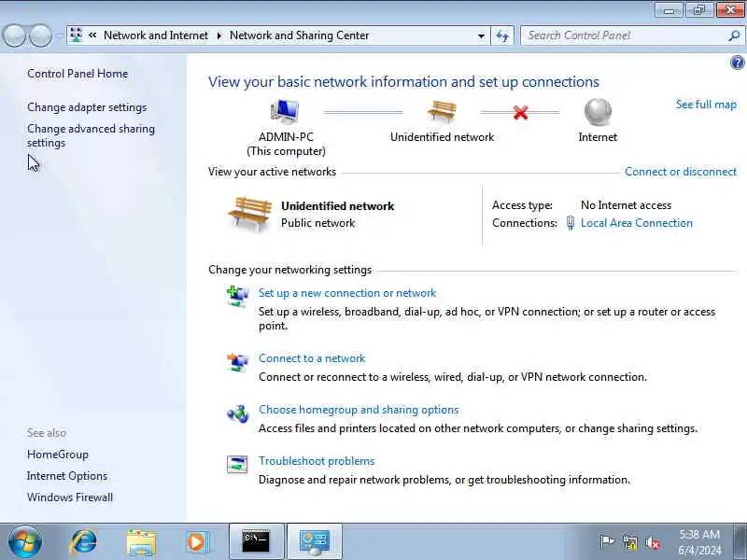The width and height of the screenshot is (747, 560).
Task: Click the Connect to a network icon
Action: [x=237, y=362]
